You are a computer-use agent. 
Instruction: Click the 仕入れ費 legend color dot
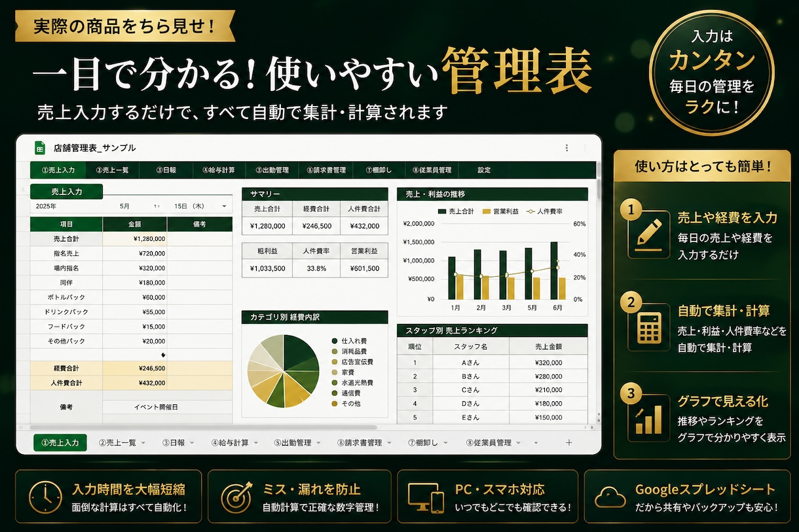pyautogui.click(x=335, y=341)
